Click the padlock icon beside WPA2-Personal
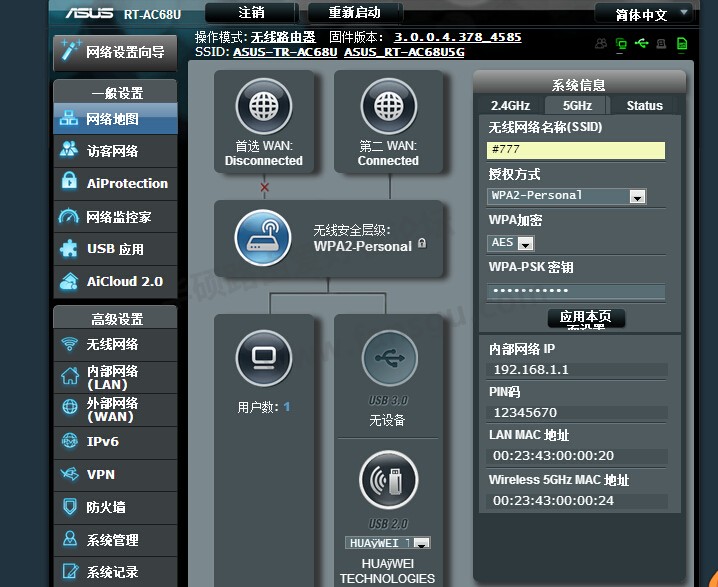Screen dimensions: 718x587 click(x=422, y=243)
